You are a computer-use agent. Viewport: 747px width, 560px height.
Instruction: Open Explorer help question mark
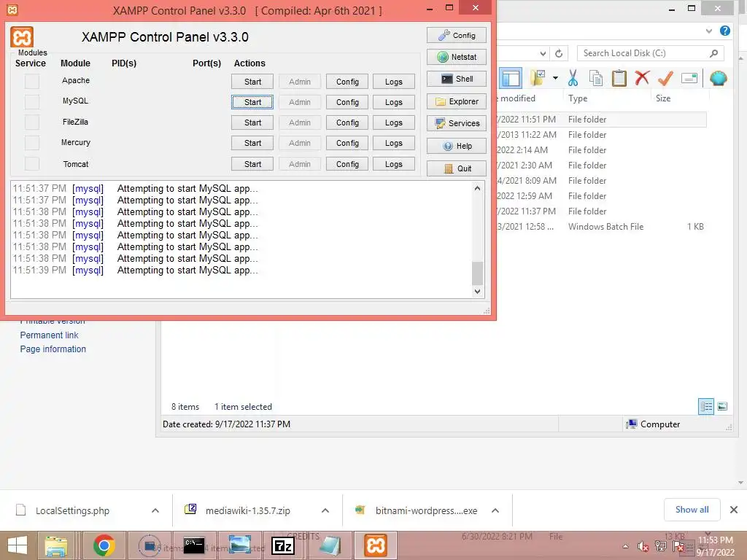pyautogui.click(x=725, y=31)
